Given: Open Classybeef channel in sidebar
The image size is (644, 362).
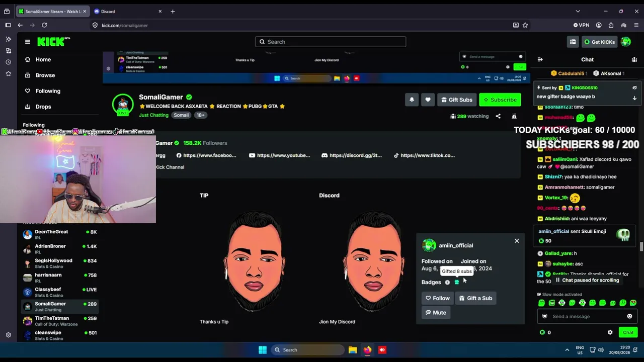Looking at the screenshot, I should tap(60, 292).
